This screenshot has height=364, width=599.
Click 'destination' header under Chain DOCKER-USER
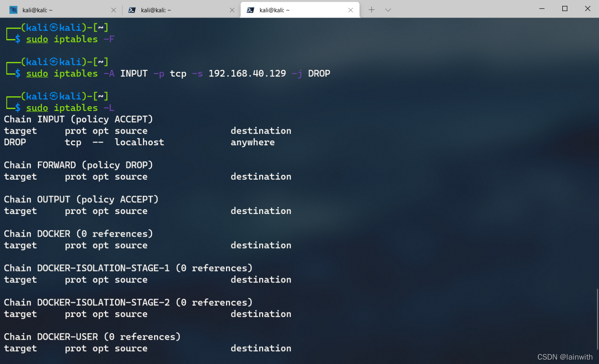point(261,348)
